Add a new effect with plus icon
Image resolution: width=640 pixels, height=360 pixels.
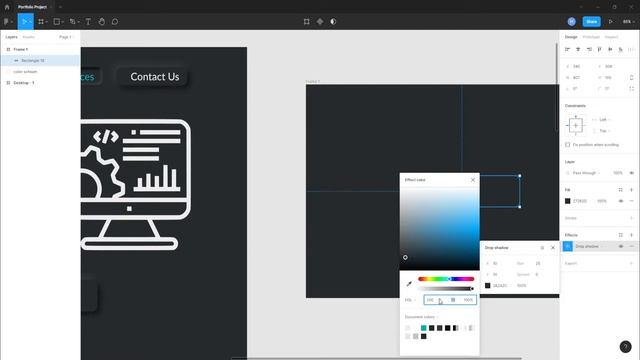pos(631,235)
